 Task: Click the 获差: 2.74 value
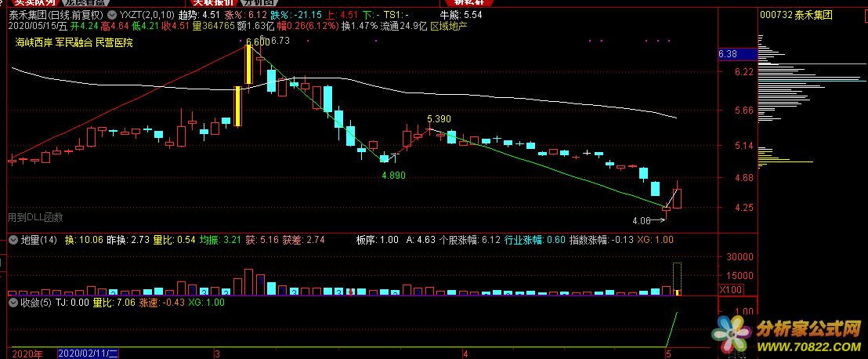(x=303, y=240)
